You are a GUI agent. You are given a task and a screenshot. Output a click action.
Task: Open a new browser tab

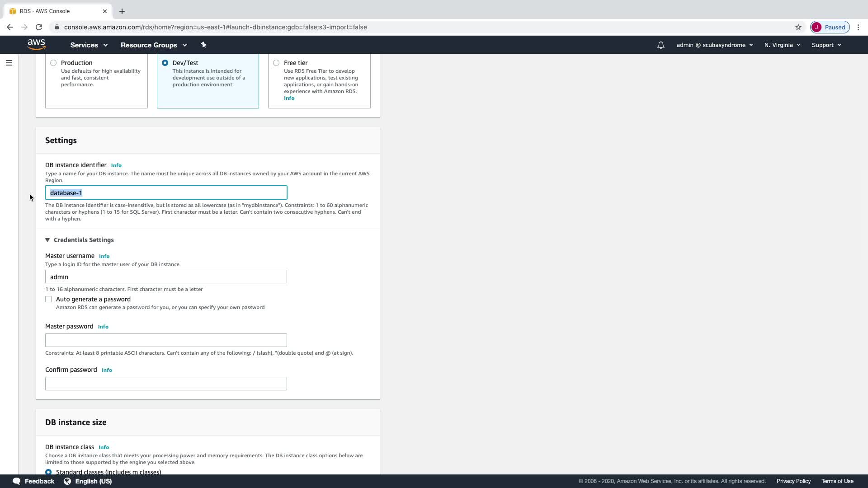click(122, 11)
